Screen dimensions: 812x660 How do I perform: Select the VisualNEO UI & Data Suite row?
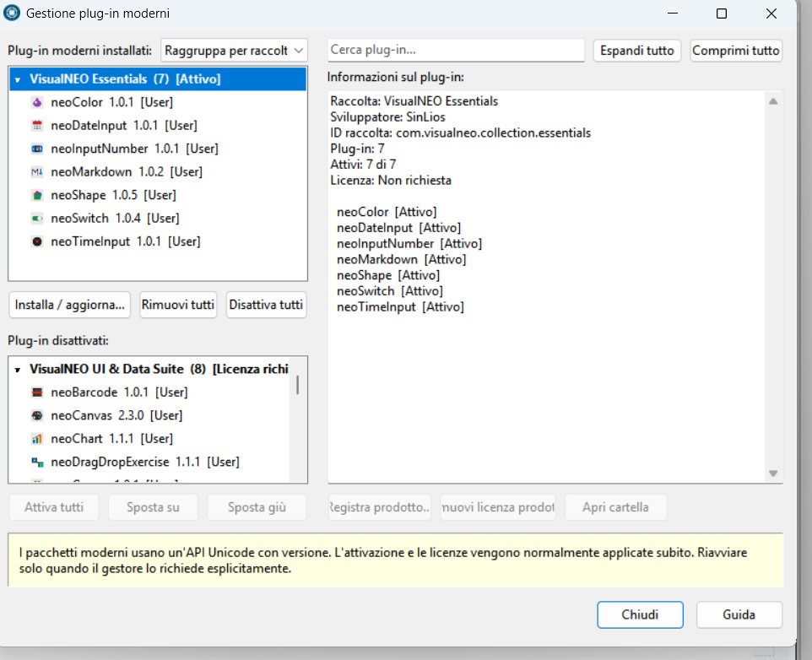(x=149, y=369)
